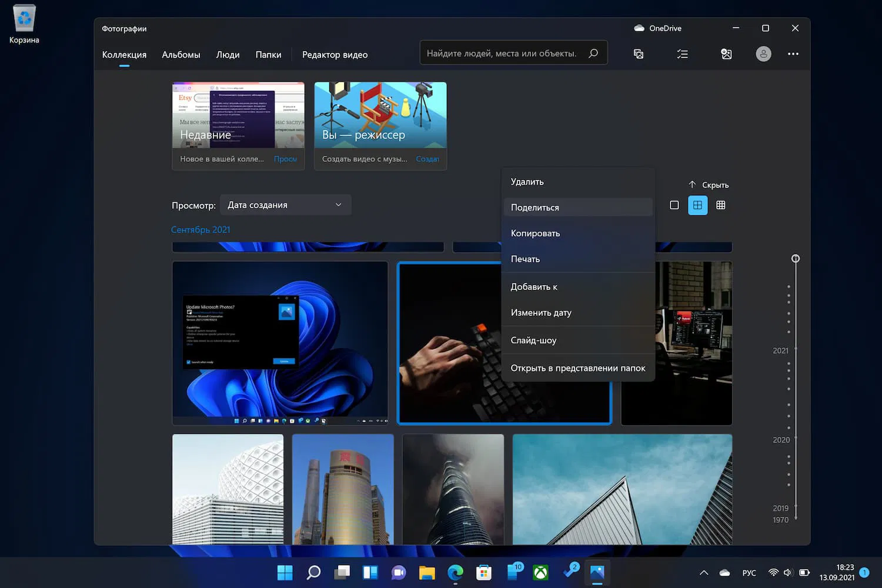The image size is (882, 588).
Task: Click the OneDrive cloud icon in title bar
Action: (639, 28)
